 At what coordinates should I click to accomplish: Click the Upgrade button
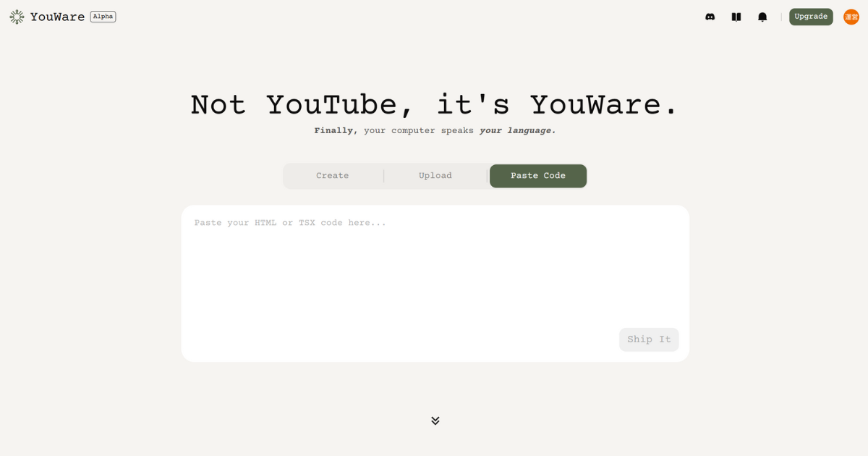811,17
